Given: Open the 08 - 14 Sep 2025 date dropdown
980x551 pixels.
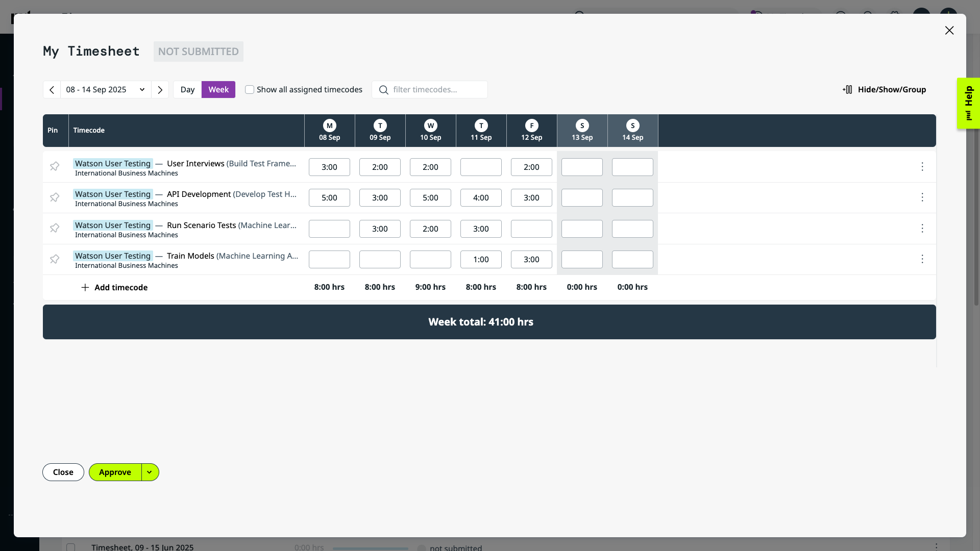Looking at the screenshot, I should (x=106, y=90).
